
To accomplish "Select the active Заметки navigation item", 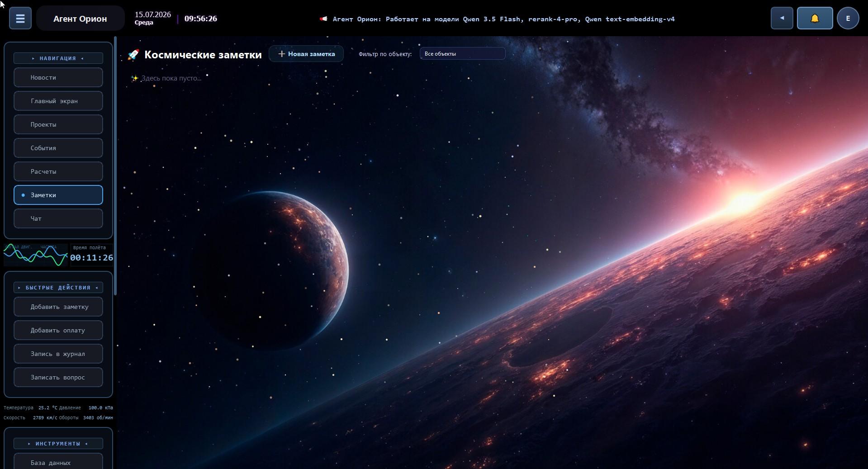I will pos(58,195).
